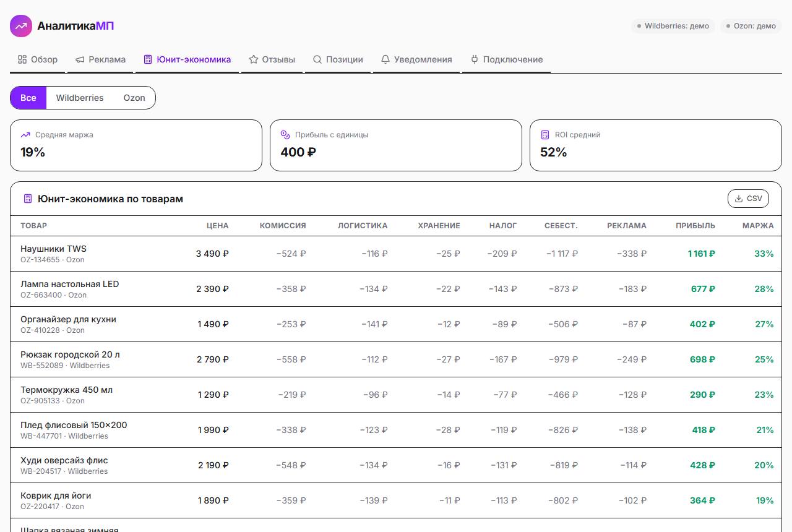The image size is (792, 532).
Task: Click the −253 ₽ commission of Органайзер для кухни
Action: 292,324
